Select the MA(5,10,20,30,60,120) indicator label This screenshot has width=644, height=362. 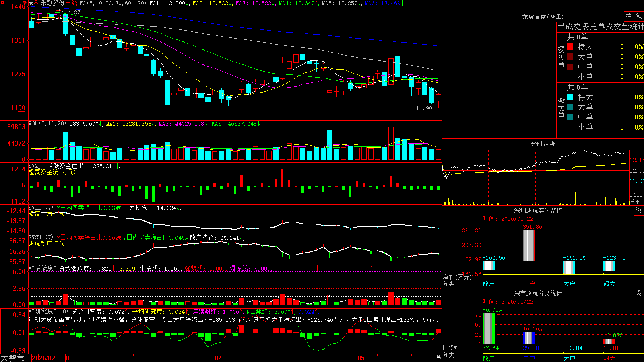pos(113,3)
